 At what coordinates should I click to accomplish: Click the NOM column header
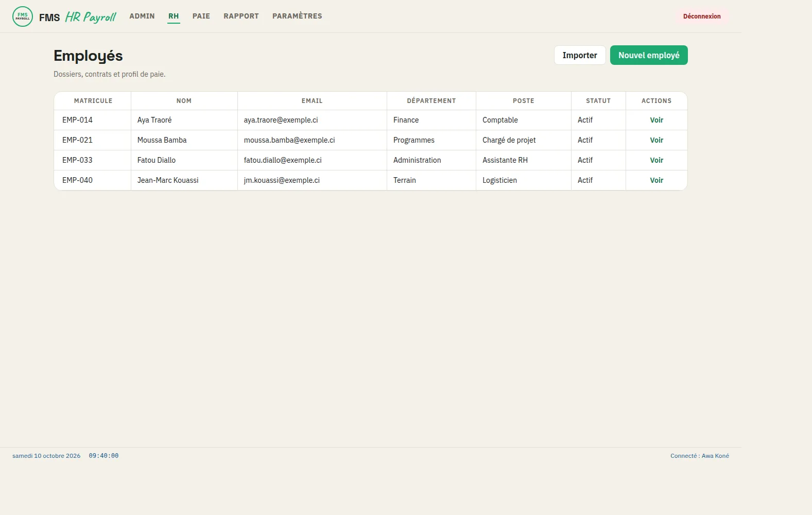184,101
